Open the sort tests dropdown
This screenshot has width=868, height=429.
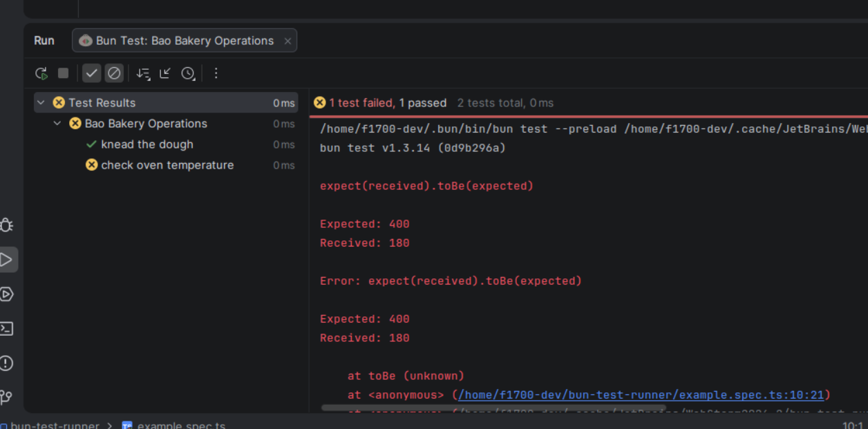(143, 73)
